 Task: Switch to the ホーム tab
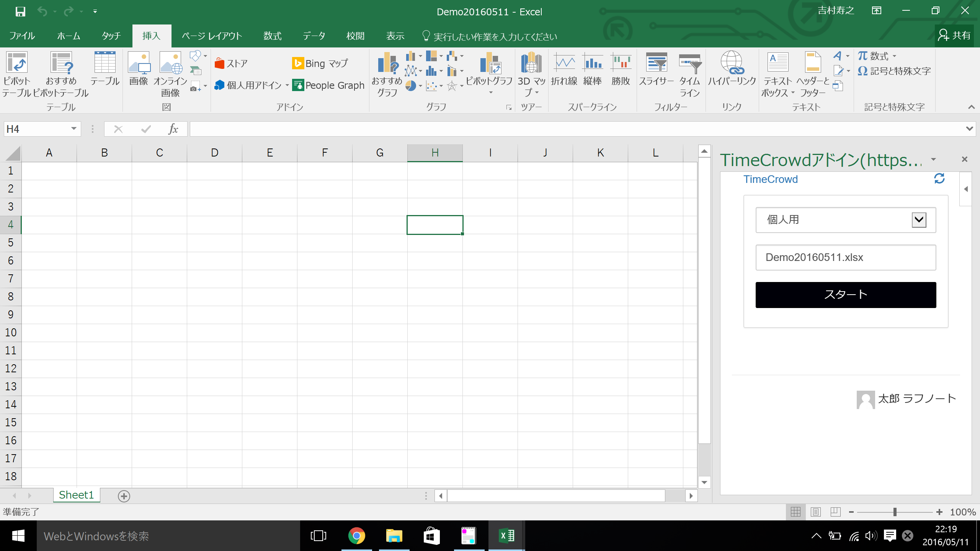[x=69, y=36]
